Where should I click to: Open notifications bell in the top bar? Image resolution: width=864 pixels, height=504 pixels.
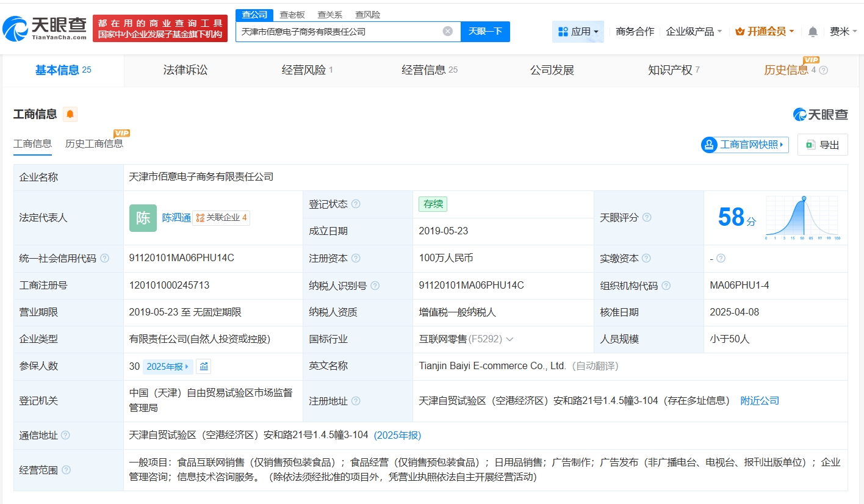[813, 31]
